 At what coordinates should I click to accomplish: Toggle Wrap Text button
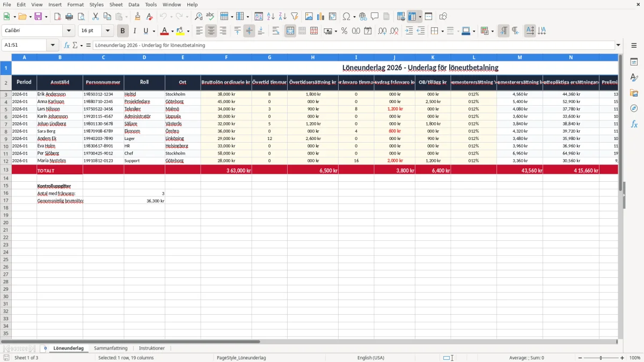pyautogui.click(x=276, y=31)
